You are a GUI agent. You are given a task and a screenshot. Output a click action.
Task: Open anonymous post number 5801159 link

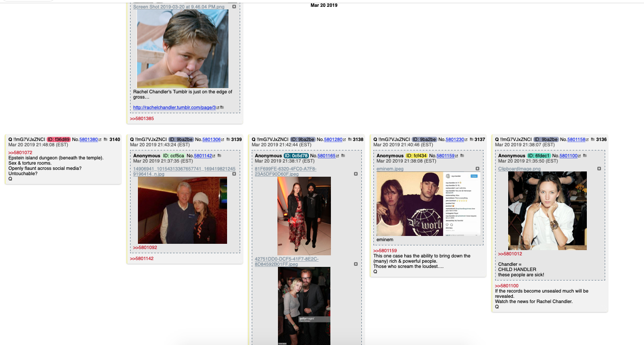point(447,156)
